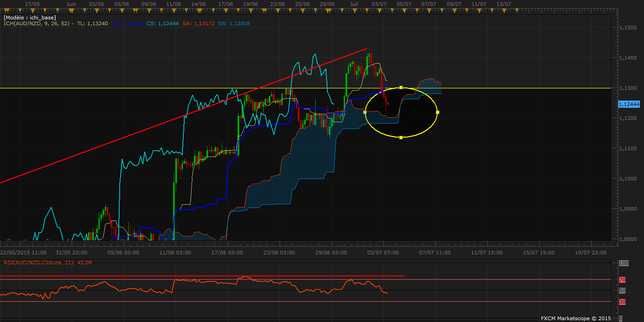Select the ellipse's top yellow handle

[401, 87]
